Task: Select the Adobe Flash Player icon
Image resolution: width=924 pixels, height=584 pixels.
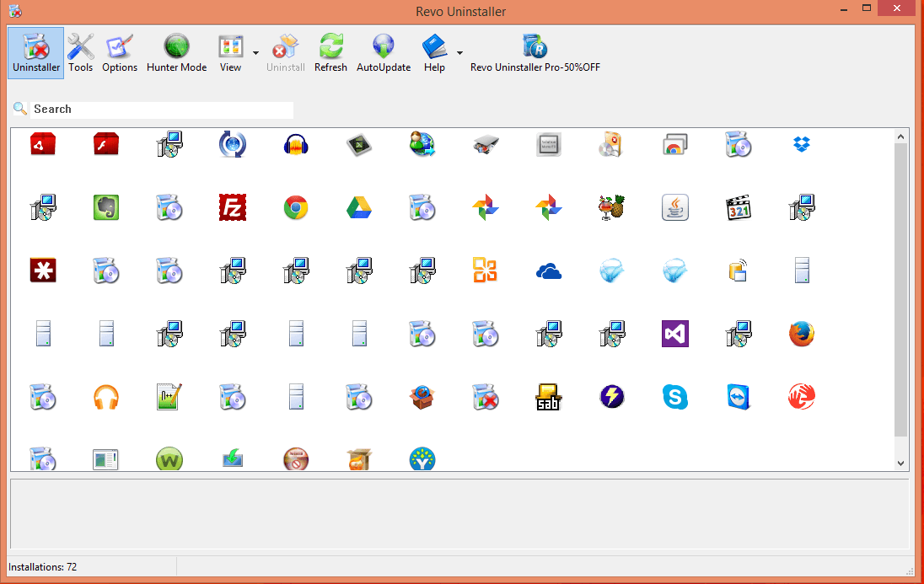Action: tap(106, 144)
